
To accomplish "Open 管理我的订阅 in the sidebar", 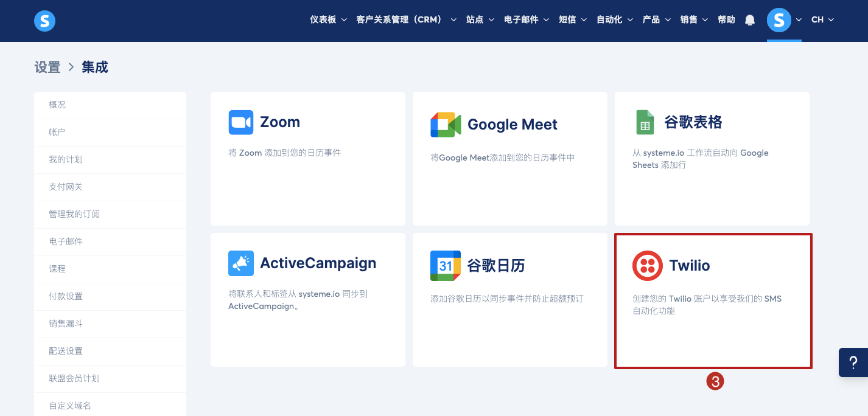I will [110, 215].
